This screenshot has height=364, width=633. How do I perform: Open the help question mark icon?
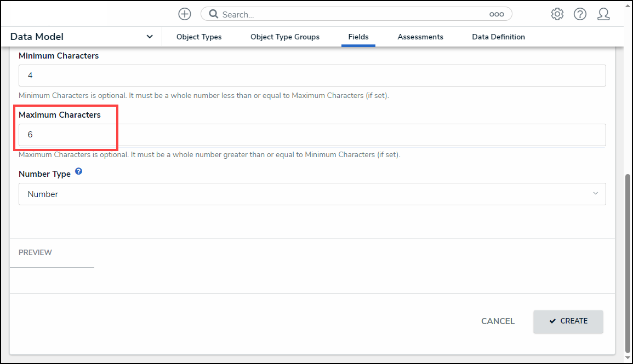(580, 14)
